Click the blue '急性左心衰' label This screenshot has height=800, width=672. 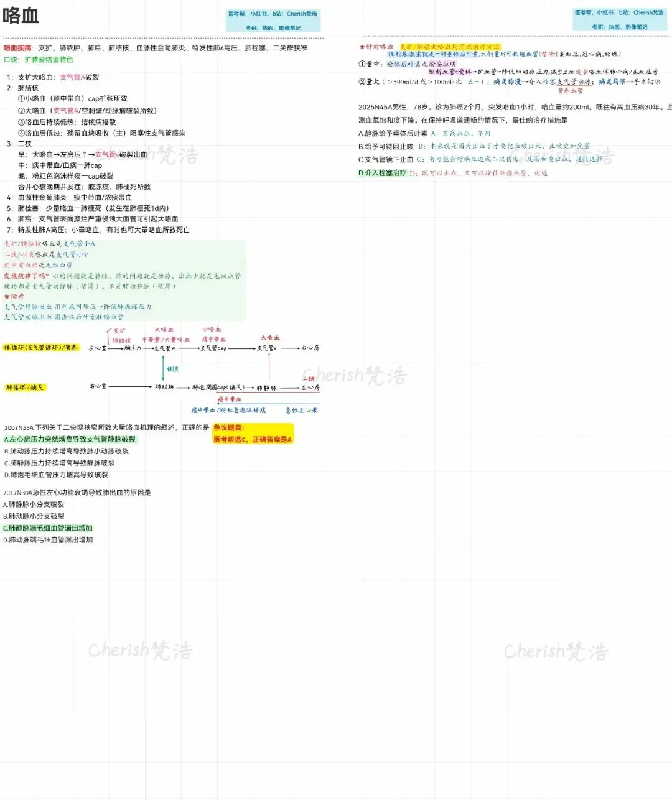[x=302, y=411]
